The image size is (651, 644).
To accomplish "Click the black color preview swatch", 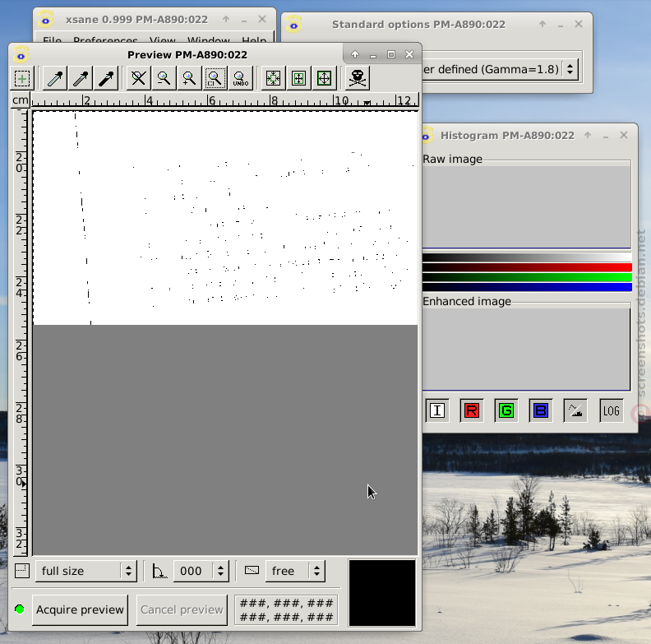I will tap(382, 593).
